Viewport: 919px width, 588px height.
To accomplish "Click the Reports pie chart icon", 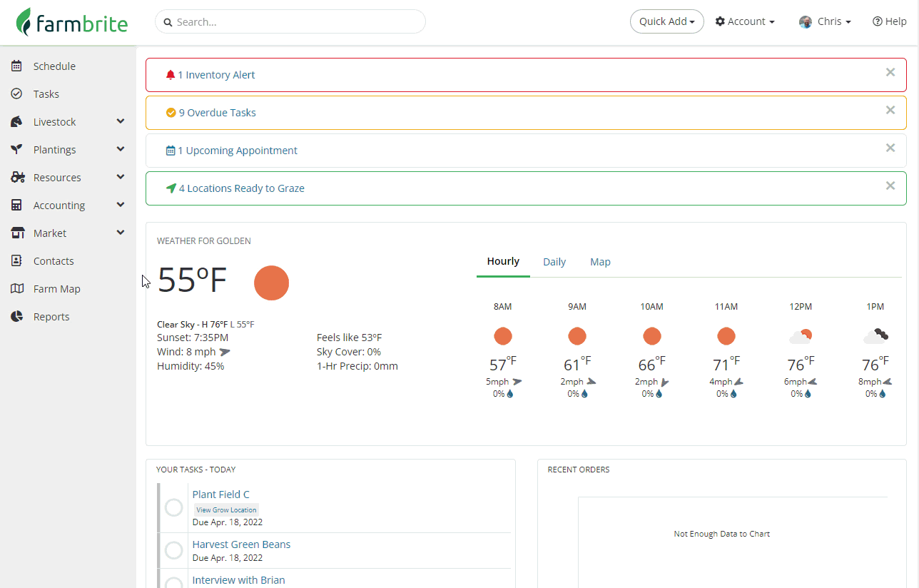I will [x=17, y=317].
